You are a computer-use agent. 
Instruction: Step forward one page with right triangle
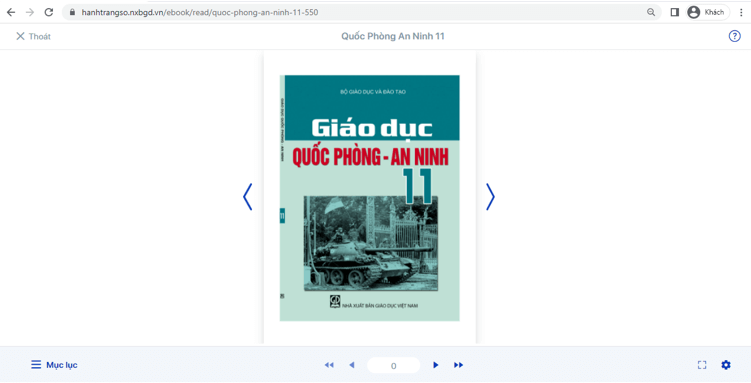click(435, 365)
